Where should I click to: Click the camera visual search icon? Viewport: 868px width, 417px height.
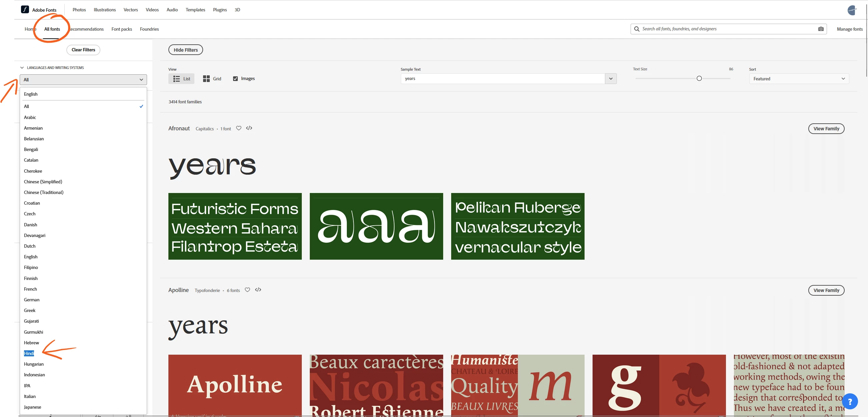pos(821,29)
